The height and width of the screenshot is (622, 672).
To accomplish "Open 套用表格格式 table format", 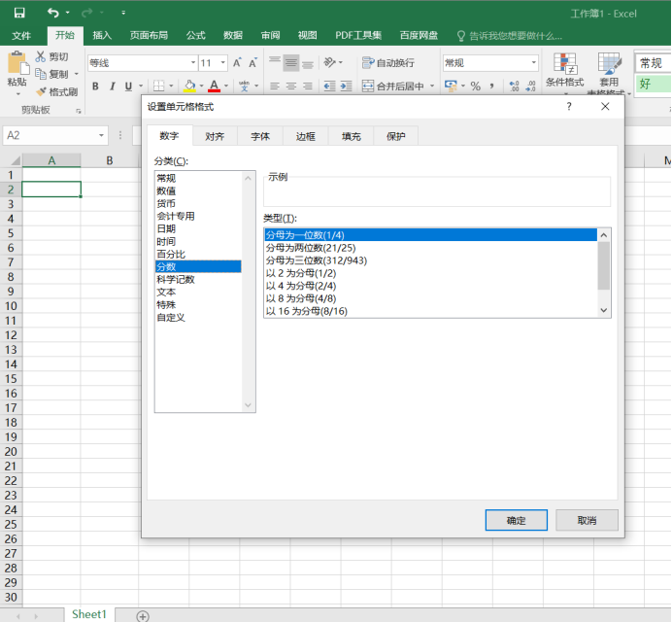I will [x=609, y=73].
